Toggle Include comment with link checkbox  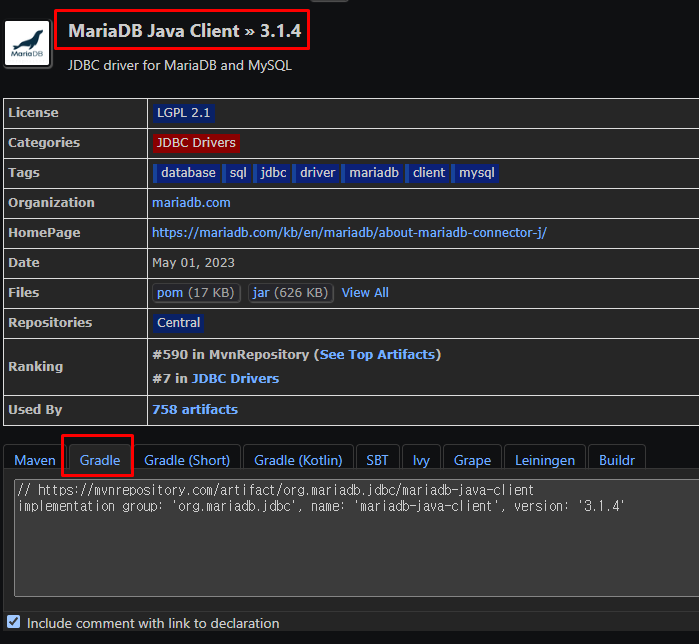[x=13, y=622]
